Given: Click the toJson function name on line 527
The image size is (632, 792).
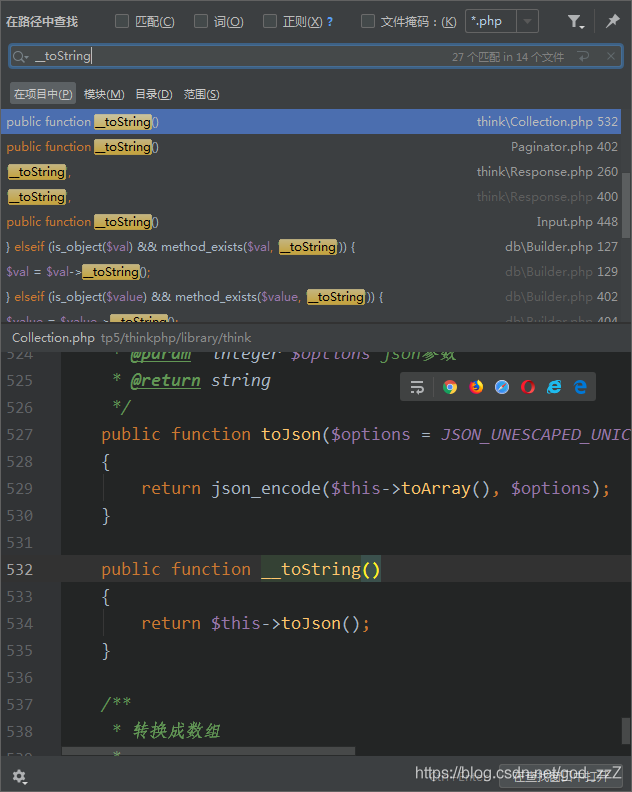Looking at the screenshot, I should (291, 434).
